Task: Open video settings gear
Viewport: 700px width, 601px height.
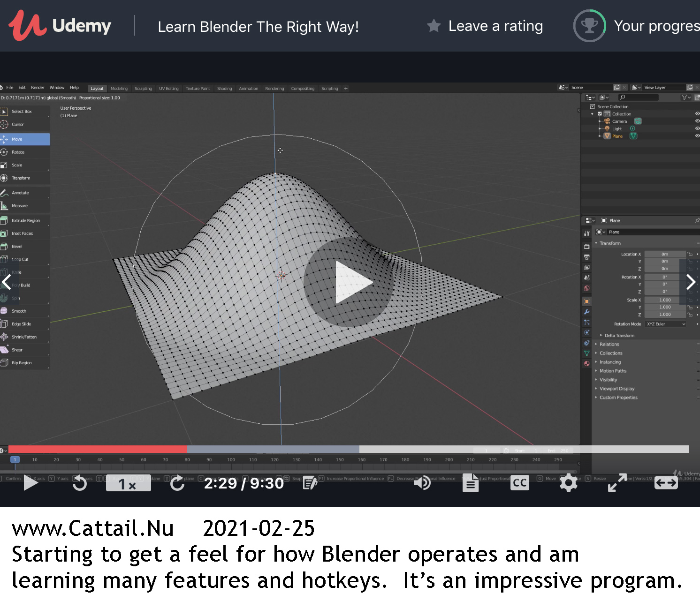Action: click(569, 483)
